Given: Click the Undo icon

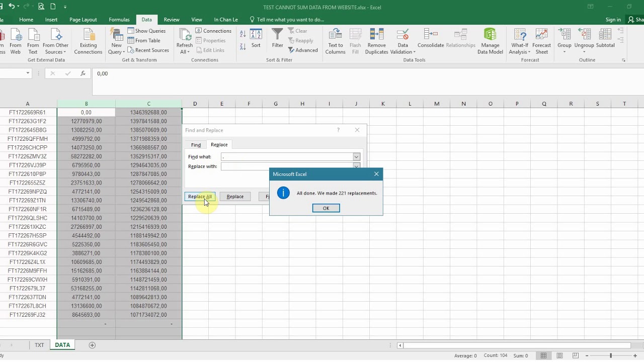Looking at the screenshot, I should coord(12,7).
